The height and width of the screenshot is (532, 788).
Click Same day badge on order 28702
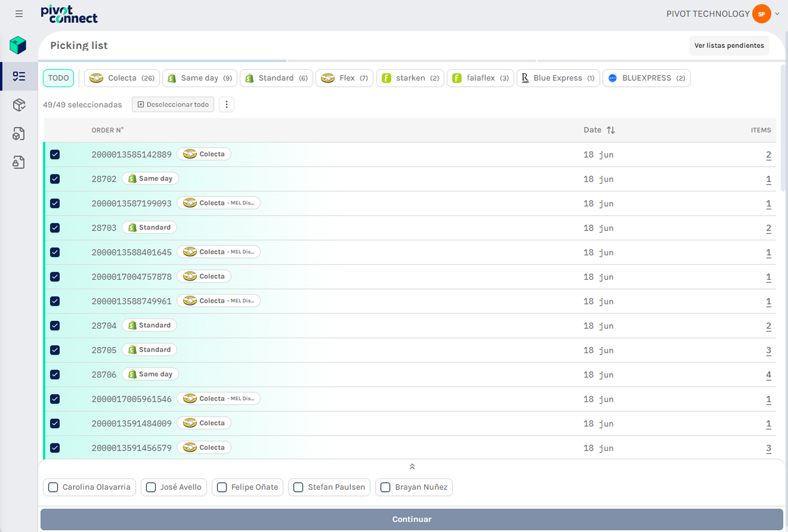point(150,178)
